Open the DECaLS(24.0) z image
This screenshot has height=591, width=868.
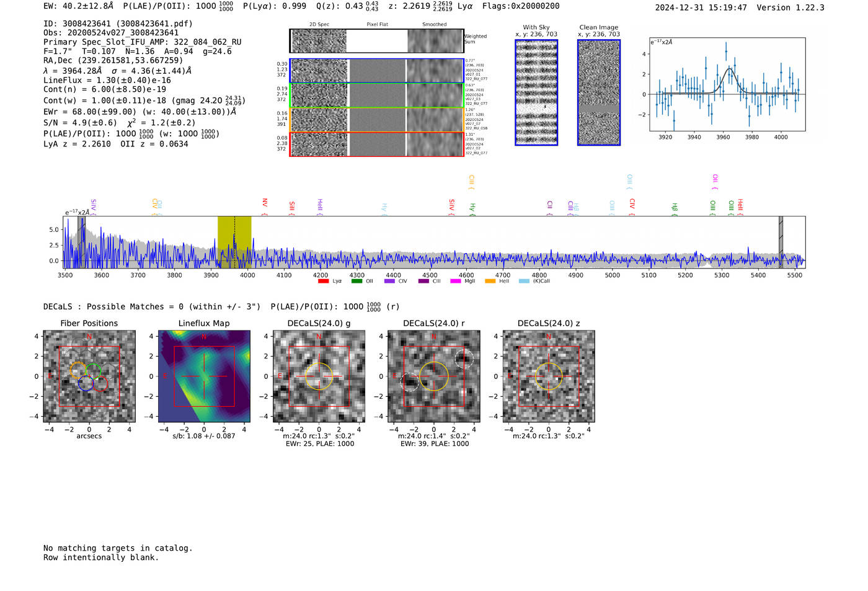pyautogui.click(x=548, y=376)
